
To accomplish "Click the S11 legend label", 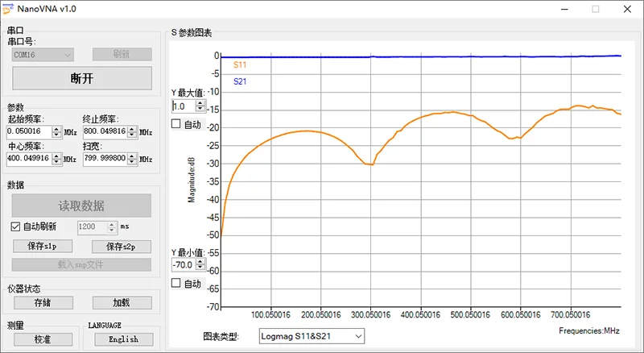I will pos(240,64).
